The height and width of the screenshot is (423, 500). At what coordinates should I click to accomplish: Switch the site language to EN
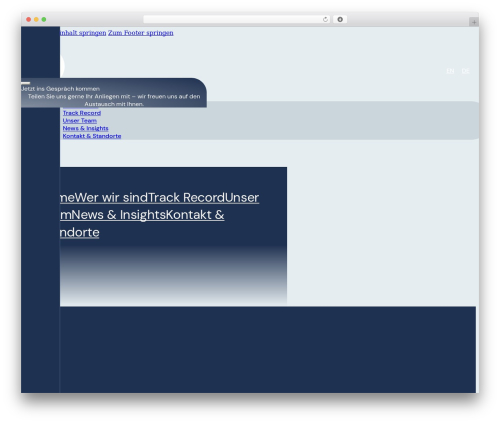tap(450, 71)
